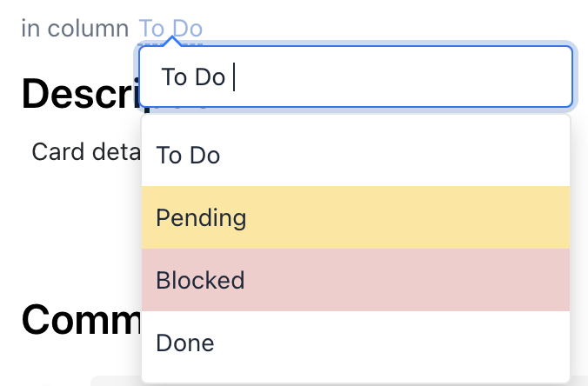This screenshot has width=588, height=386.
Task: Click the "To Do" text inside the input
Action: click(x=192, y=77)
